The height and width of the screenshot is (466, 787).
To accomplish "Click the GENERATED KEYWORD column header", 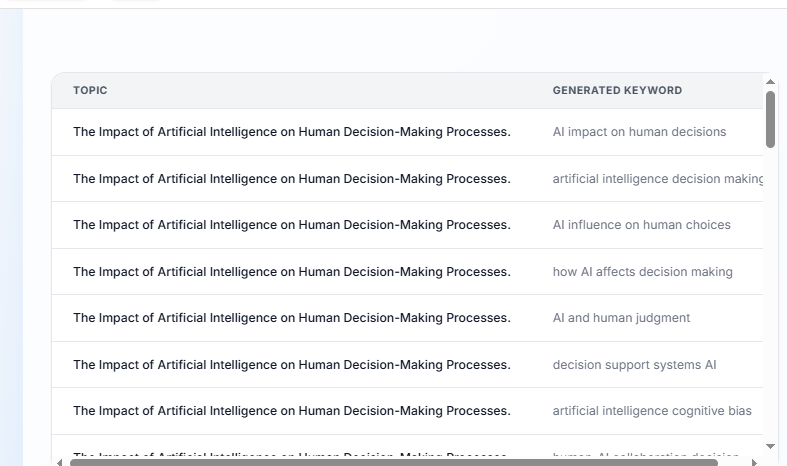I will [617, 90].
